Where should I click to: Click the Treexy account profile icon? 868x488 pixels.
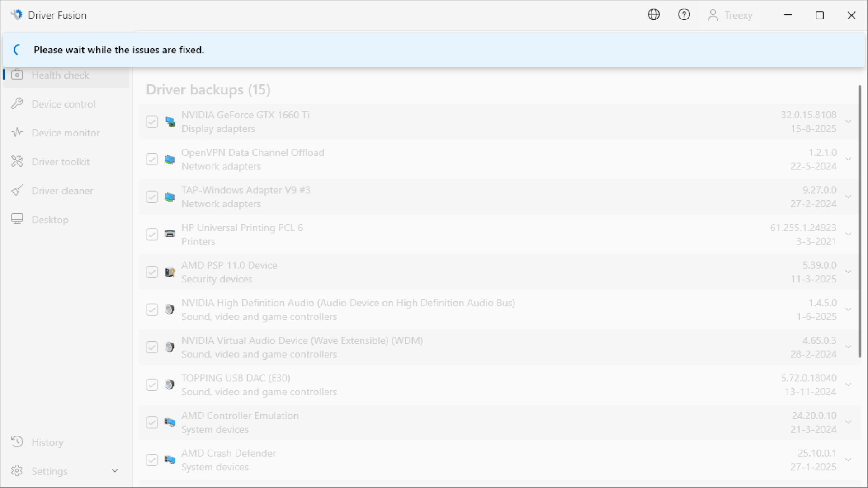713,15
